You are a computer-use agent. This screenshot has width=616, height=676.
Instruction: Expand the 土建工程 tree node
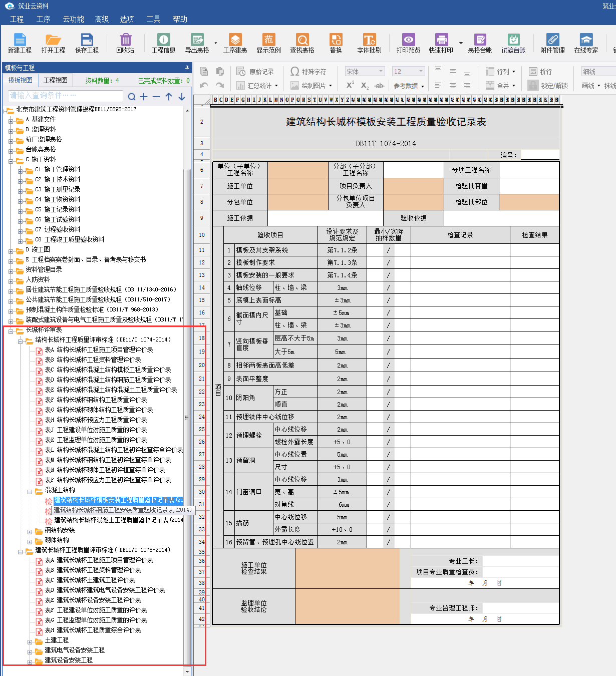click(x=30, y=641)
